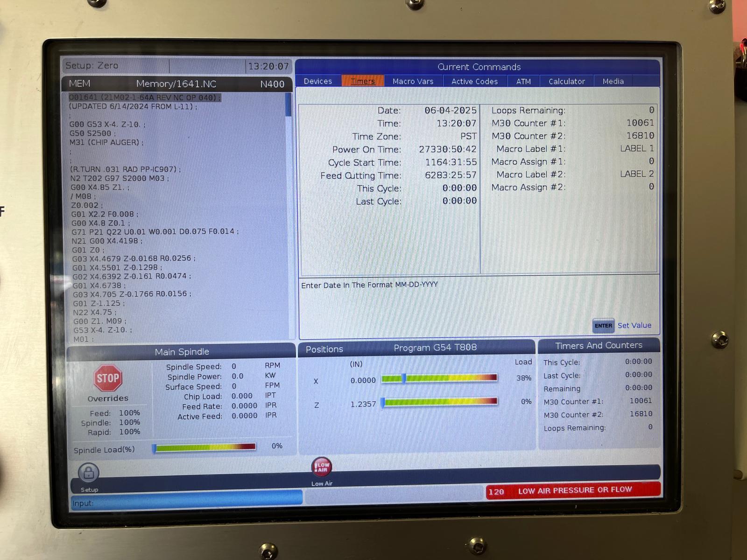Click the G71 P21 Q22 program line
Image resolution: width=747 pixels, height=560 pixels.
pos(155,231)
